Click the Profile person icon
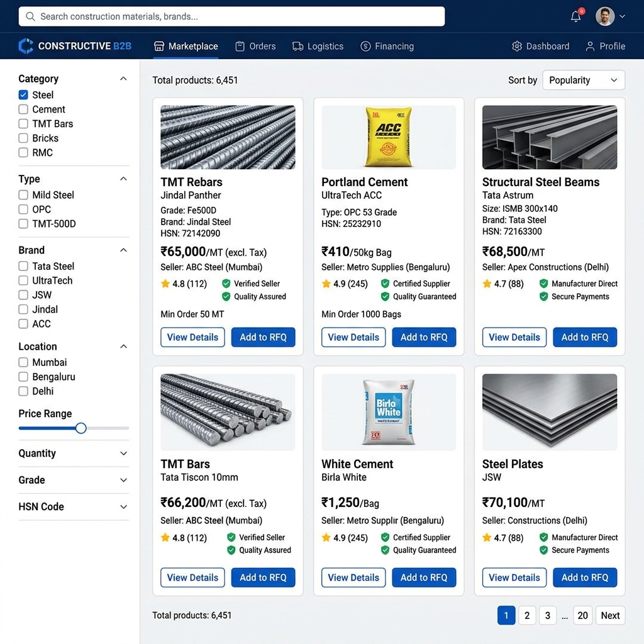The height and width of the screenshot is (644, 644). pyautogui.click(x=590, y=47)
